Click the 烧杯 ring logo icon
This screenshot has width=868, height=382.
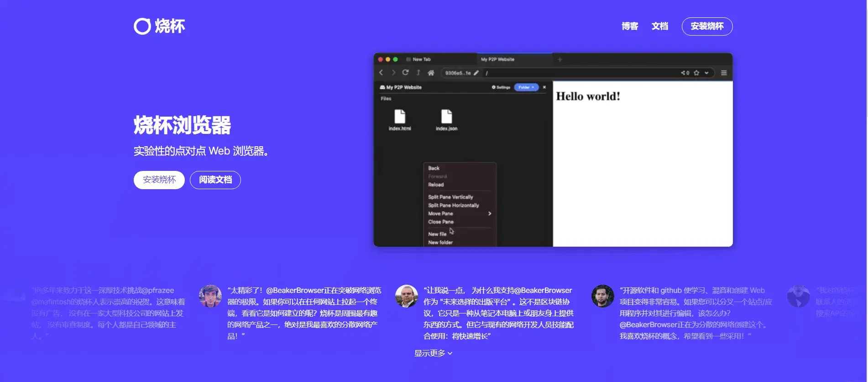pyautogui.click(x=142, y=26)
